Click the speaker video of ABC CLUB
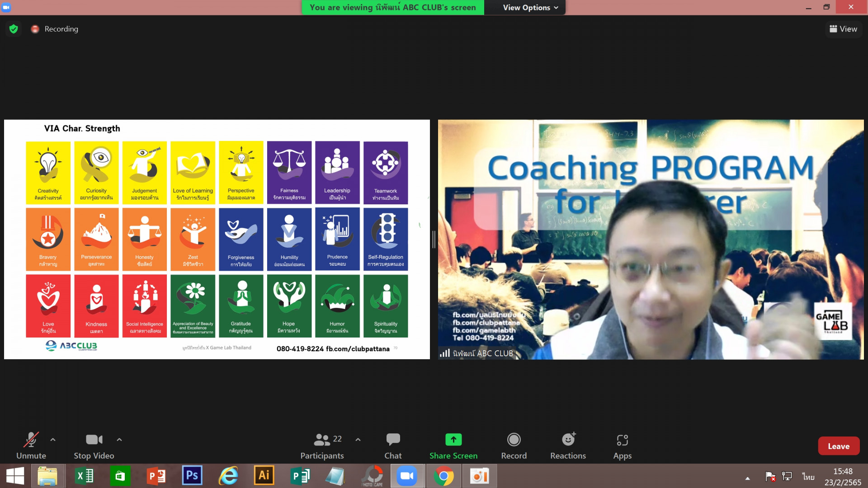868x488 pixels. [651, 239]
